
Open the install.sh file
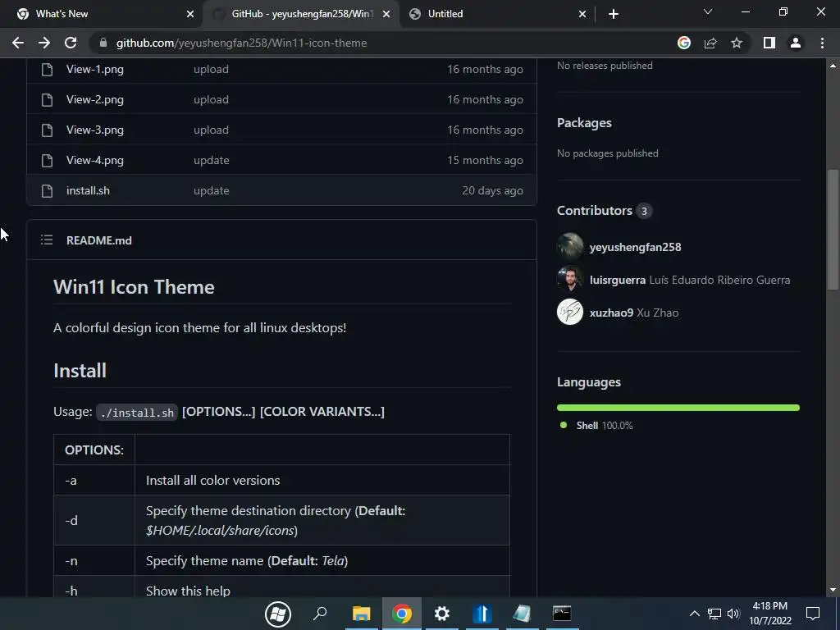tap(88, 190)
